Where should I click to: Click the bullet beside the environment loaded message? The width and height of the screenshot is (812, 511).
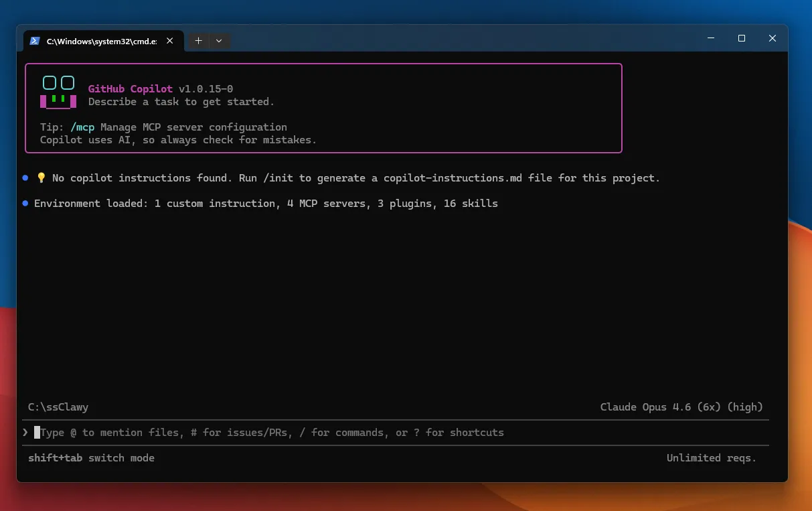25,203
